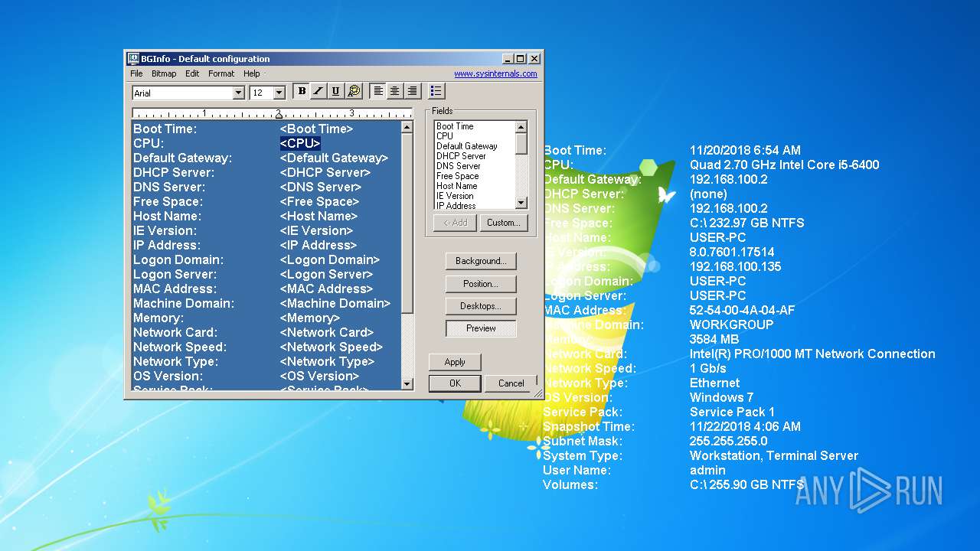This screenshot has width=980, height=551.
Task: Center align the text
Action: (395, 91)
